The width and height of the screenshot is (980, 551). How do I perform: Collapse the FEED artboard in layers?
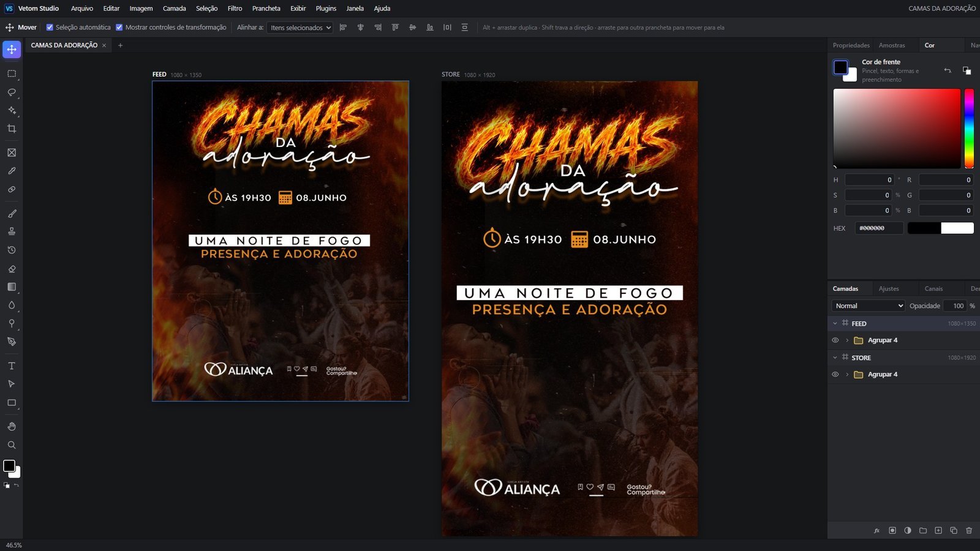click(x=835, y=323)
